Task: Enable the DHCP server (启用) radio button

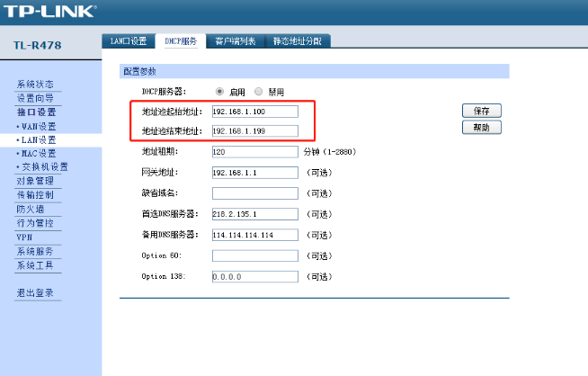Action: (220, 91)
